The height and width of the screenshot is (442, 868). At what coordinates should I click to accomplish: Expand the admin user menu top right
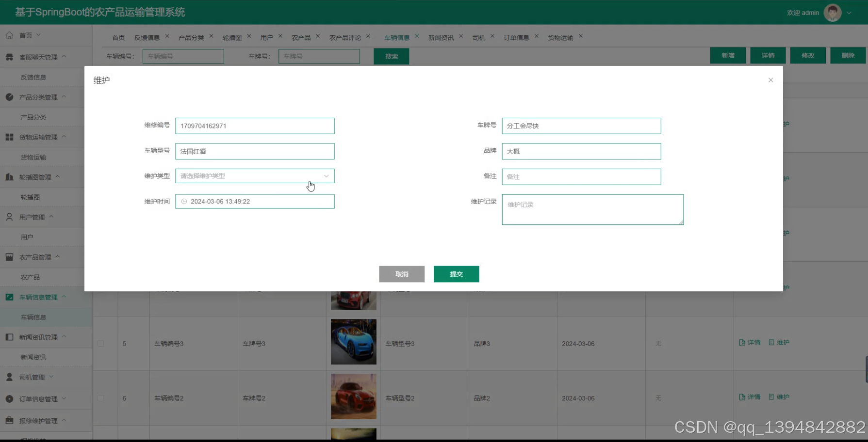pyautogui.click(x=849, y=13)
